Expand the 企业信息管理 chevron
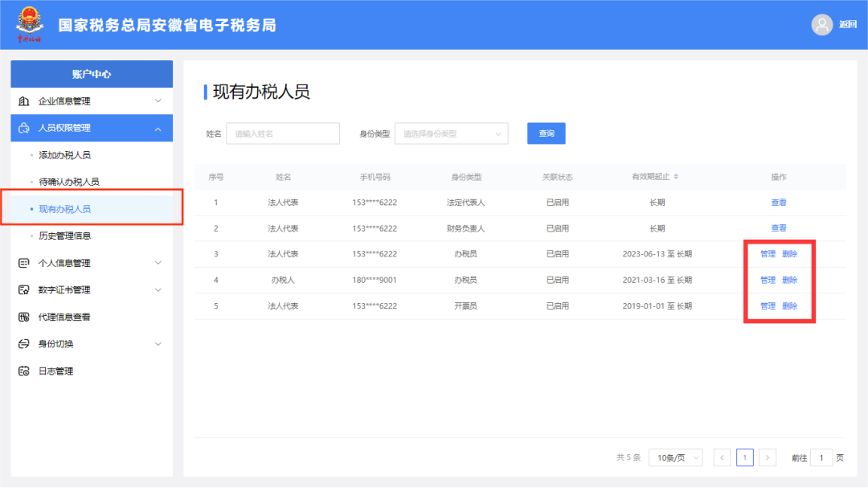The height and width of the screenshot is (488, 868). (158, 100)
